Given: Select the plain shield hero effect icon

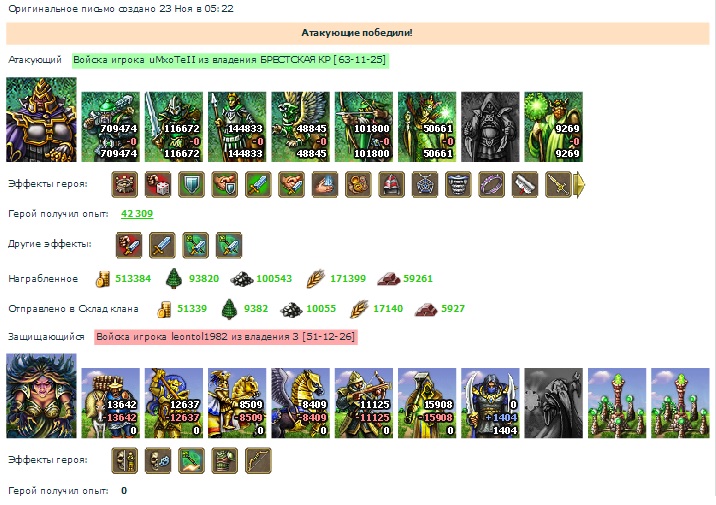Looking at the screenshot, I should [x=191, y=184].
